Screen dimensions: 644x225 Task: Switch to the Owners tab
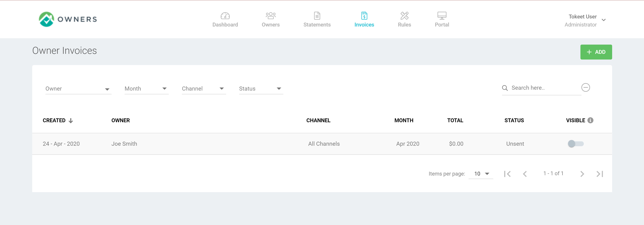pyautogui.click(x=271, y=19)
